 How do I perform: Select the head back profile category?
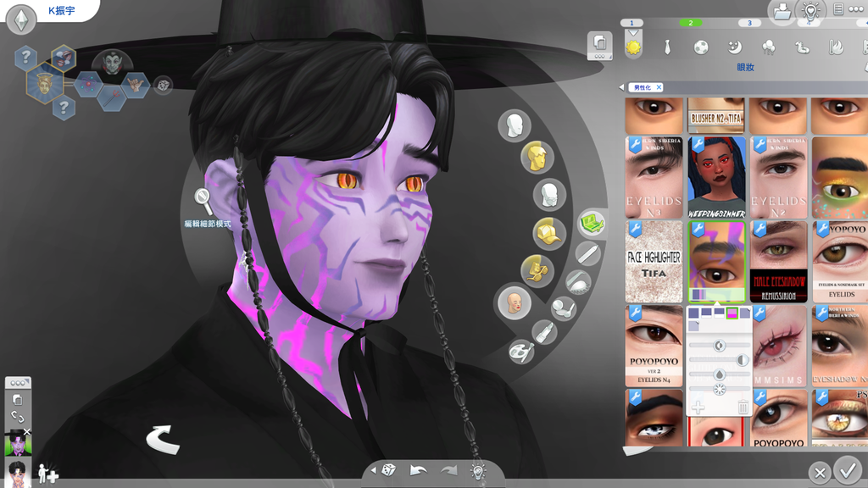[x=549, y=196]
